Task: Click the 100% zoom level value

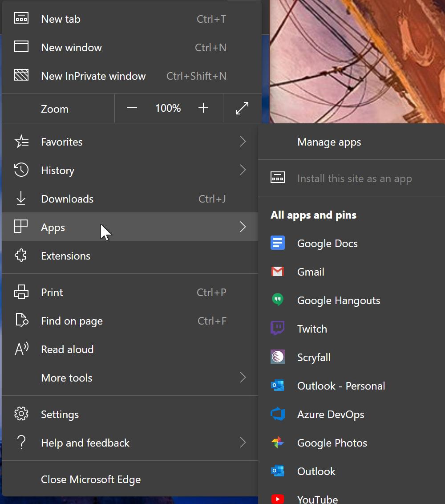Action: click(x=168, y=108)
